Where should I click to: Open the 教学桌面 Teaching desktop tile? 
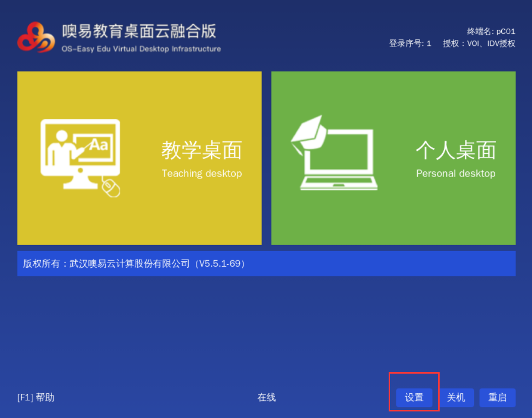click(x=139, y=158)
